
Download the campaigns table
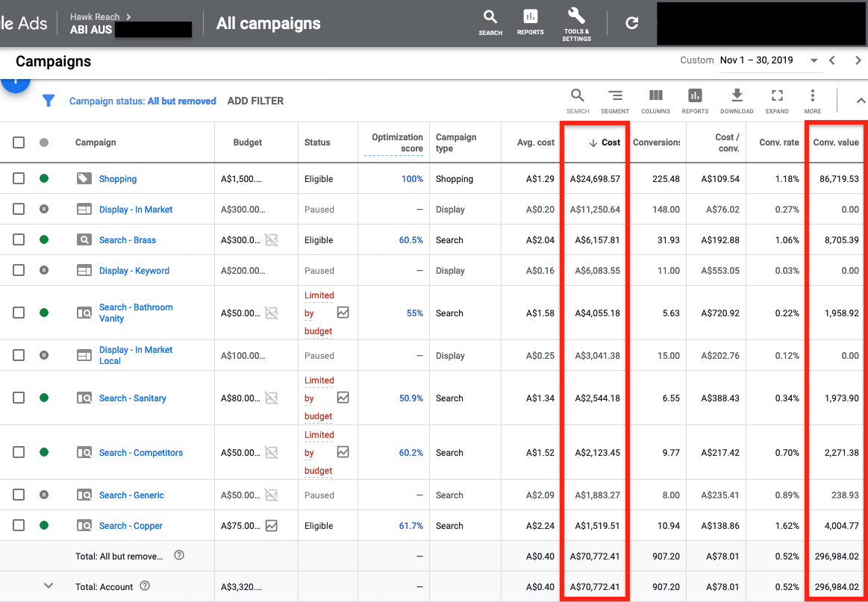pos(737,100)
